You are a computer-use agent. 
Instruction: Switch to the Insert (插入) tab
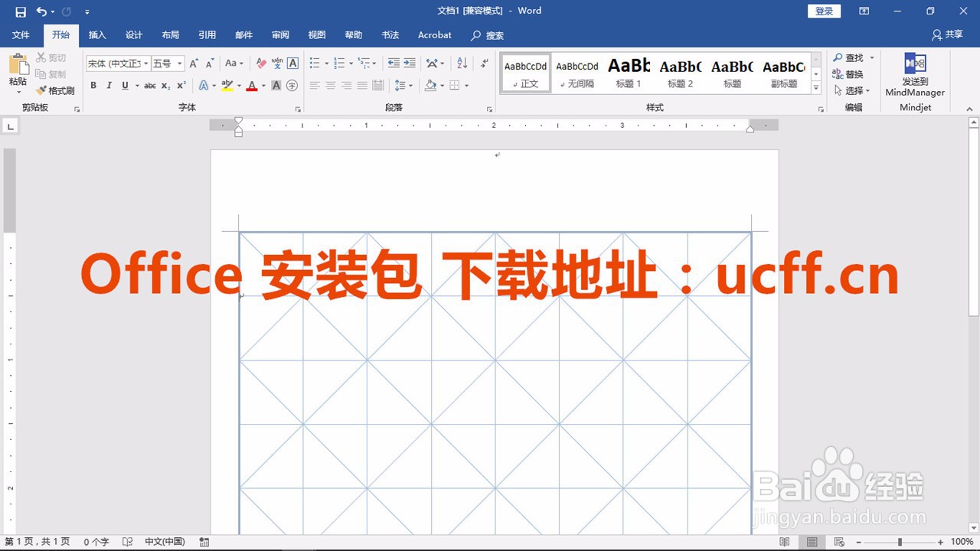point(97,35)
